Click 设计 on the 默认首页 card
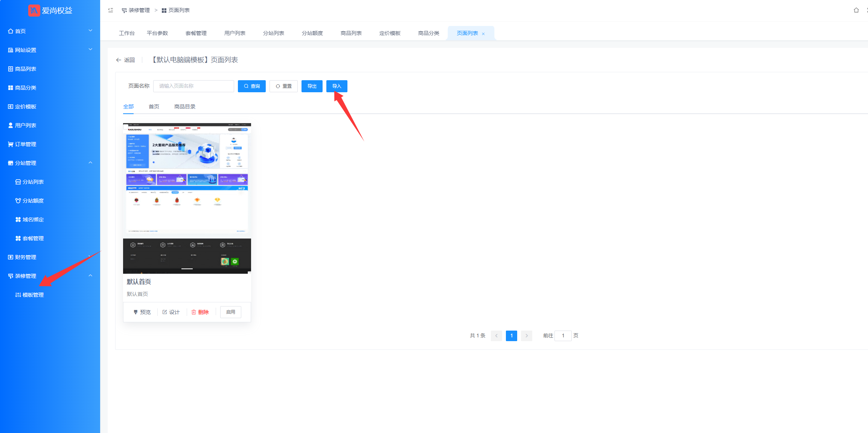Viewport: 868px width, 433px height. [171, 312]
